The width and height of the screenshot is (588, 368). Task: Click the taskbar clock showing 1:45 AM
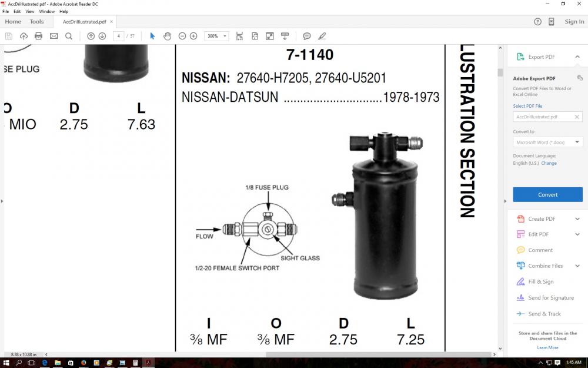pyautogui.click(x=573, y=362)
